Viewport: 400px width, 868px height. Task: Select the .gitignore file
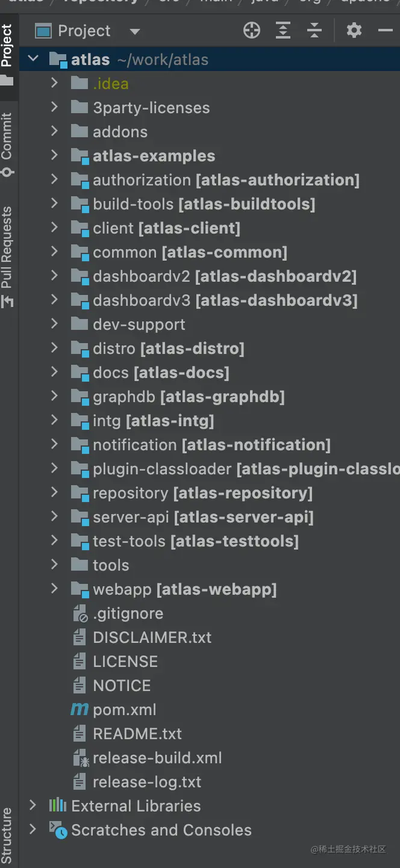click(x=128, y=613)
